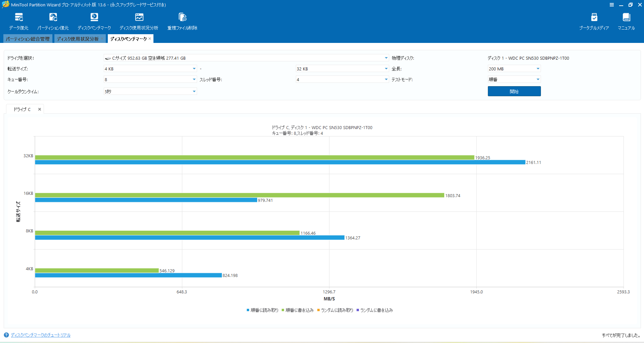This screenshot has height=343, width=644.
Task: Switch to ディスク使用状況分析 tab
Action: (78, 39)
